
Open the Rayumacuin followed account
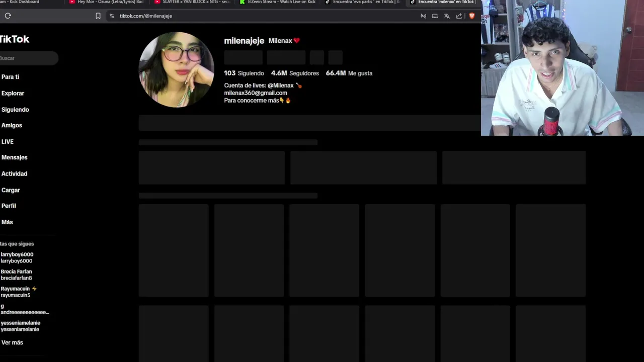(x=19, y=292)
